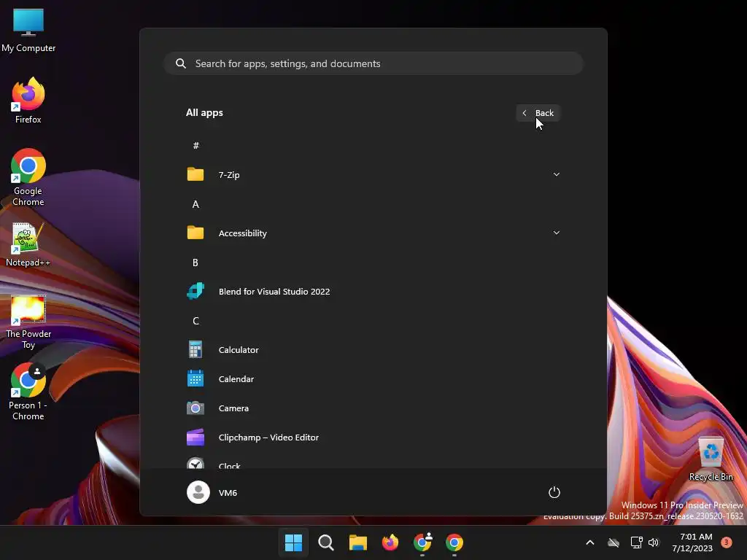This screenshot has height=560, width=747.
Task: Select the Firefox desktop shortcut
Action: [x=28, y=101]
